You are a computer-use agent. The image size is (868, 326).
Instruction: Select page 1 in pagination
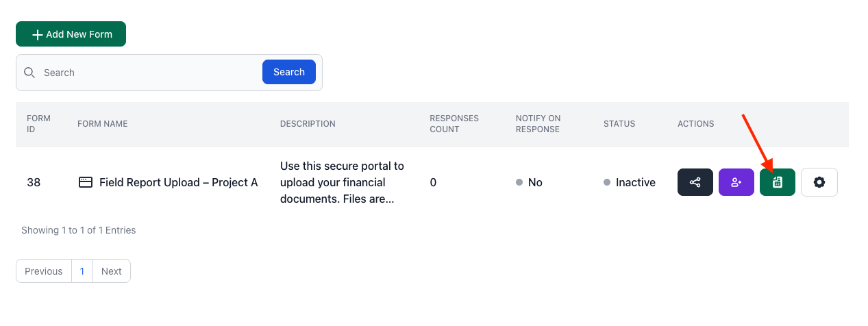[x=82, y=271]
